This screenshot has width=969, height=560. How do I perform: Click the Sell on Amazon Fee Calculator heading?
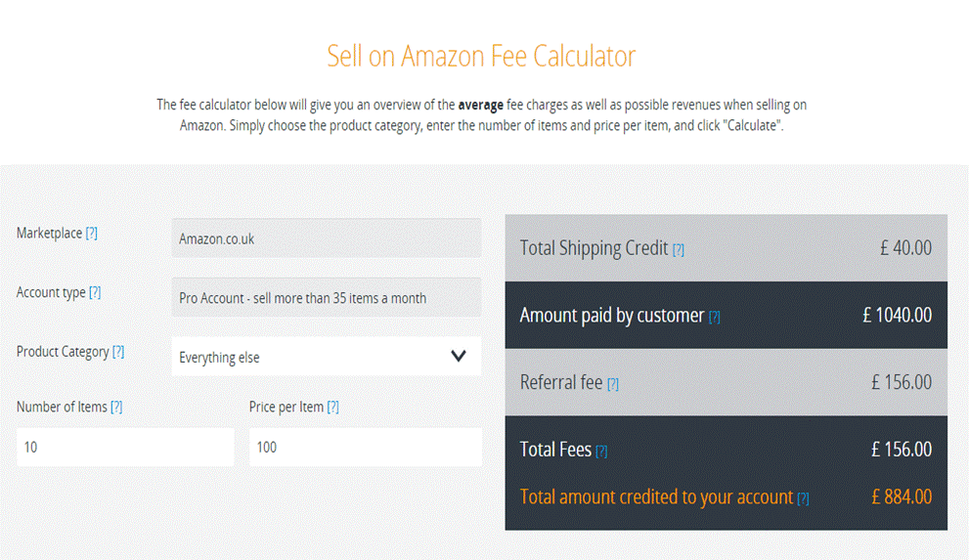click(481, 56)
